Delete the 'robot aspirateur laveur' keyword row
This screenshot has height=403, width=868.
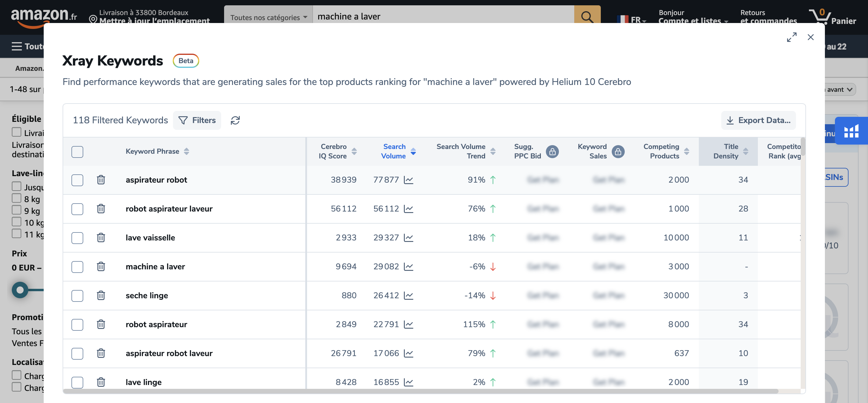pyautogui.click(x=101, y=209)
